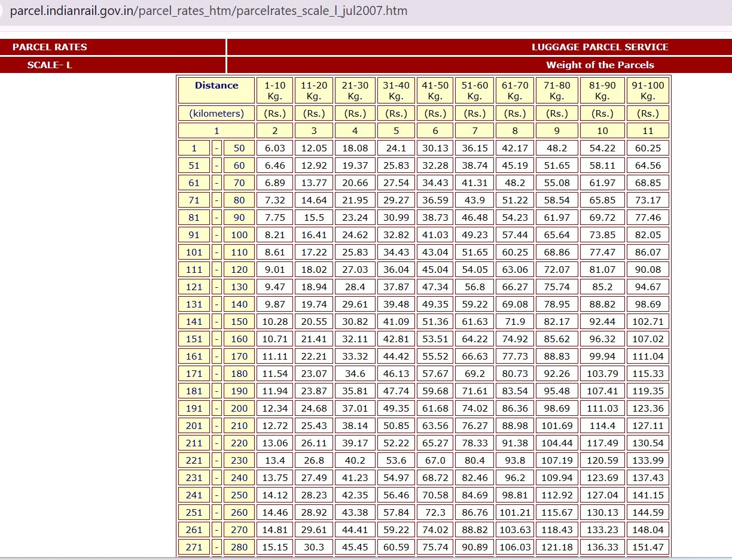Click the distance end value 150
The width and height of the screenshot is (732, 560).
click(239, 321)
